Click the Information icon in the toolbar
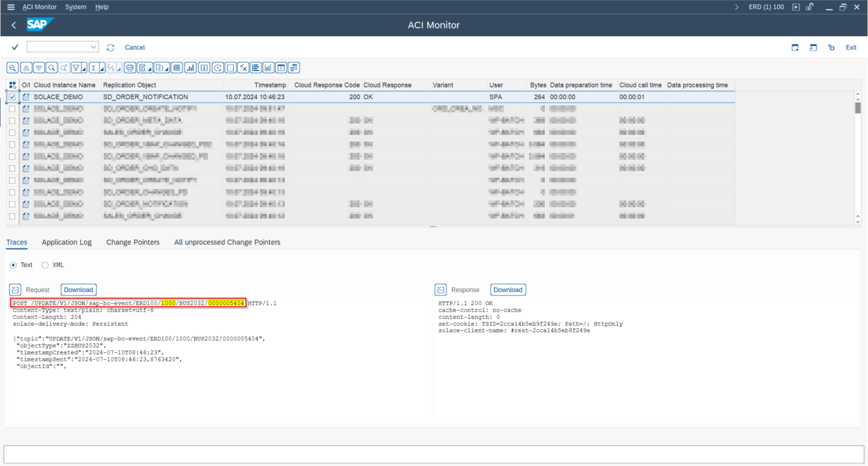The image size is (868, 466). pyautogui.click(x=203, y=67)
